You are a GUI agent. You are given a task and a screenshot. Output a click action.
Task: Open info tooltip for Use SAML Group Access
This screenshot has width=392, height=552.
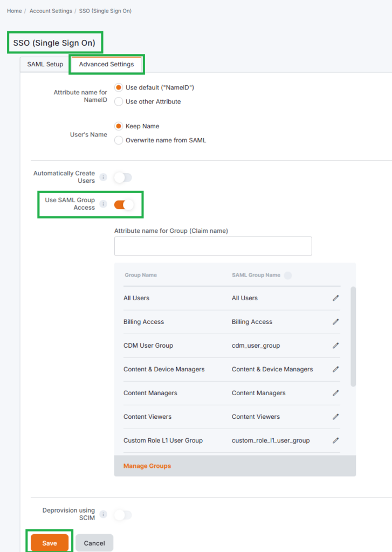tap(104, 204)
